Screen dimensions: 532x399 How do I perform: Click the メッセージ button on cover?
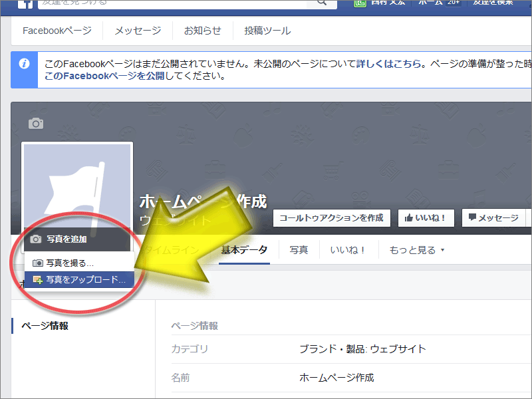(493, 217)
